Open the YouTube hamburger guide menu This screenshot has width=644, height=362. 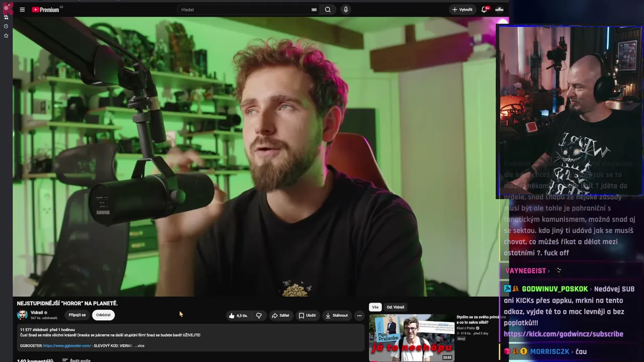[x=22, y=10]
